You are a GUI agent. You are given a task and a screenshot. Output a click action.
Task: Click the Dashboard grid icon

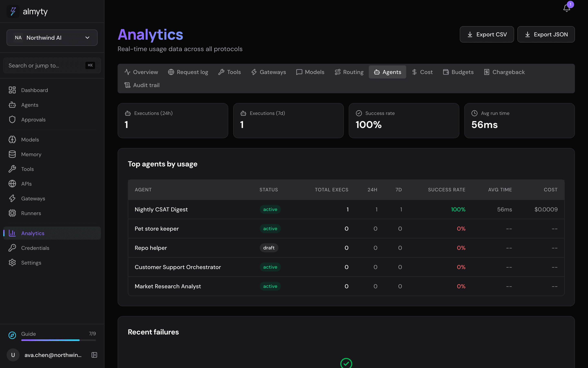pos(12,90)
